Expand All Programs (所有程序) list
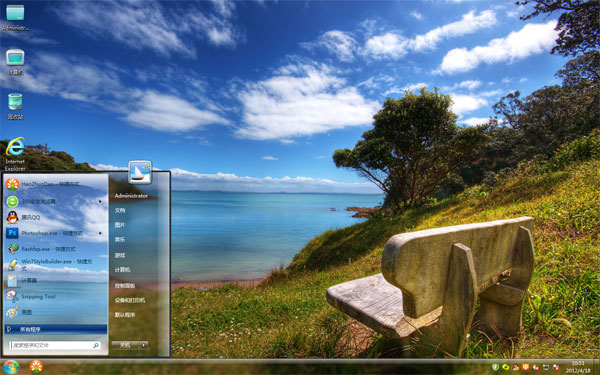Screen dimensions: 600x375 pyautogui.click(x=56, y=329)
